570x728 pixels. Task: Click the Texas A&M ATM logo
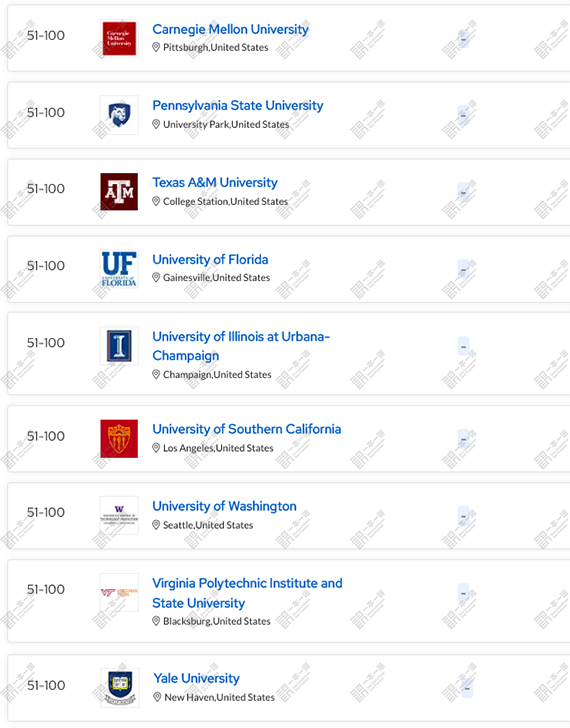click(119, 192)
